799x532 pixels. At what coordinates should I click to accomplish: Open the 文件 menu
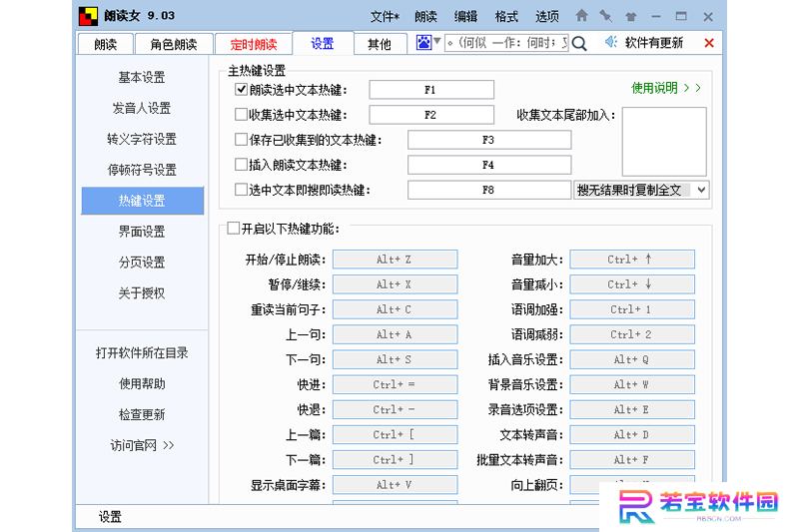pyautogui.click(x=385, y=17)
